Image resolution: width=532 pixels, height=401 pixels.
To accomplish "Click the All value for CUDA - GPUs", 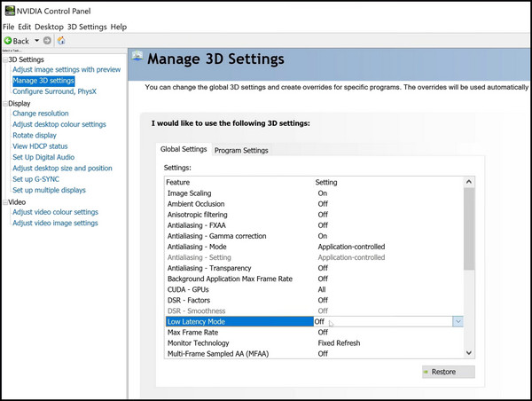I will click(322, 289).
